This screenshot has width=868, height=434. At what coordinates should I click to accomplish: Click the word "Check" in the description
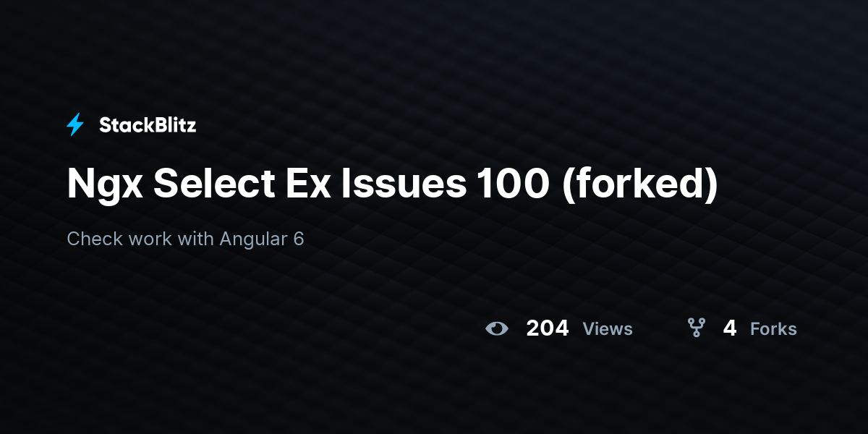(x=95, y=239)
